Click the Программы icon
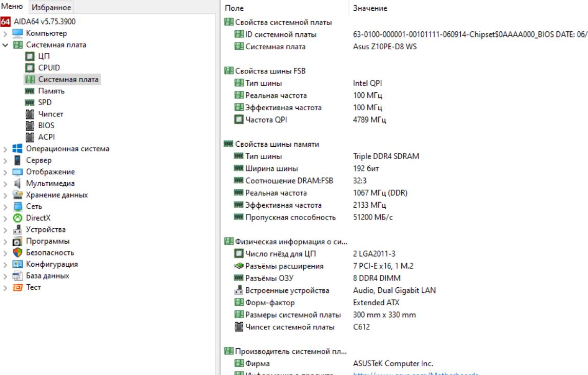Image resolution: width=588 pixels, height=375 pixels. (17, 242)
